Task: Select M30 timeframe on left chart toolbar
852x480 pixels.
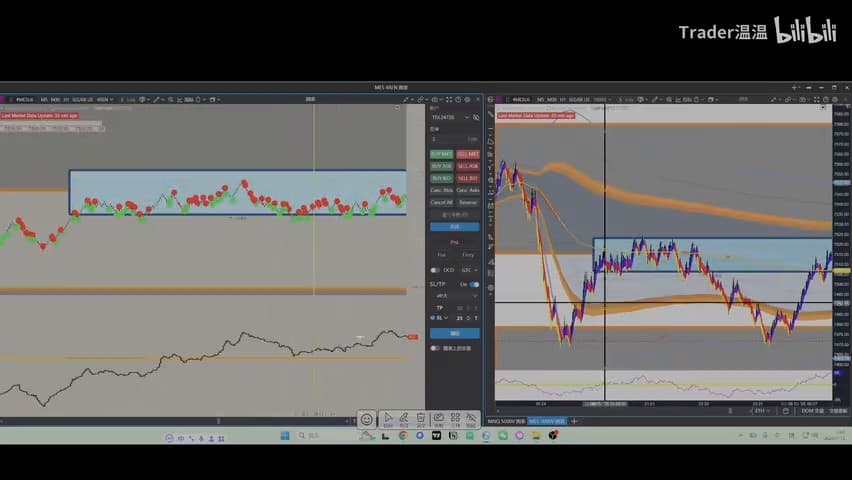Action: (55, 100)
